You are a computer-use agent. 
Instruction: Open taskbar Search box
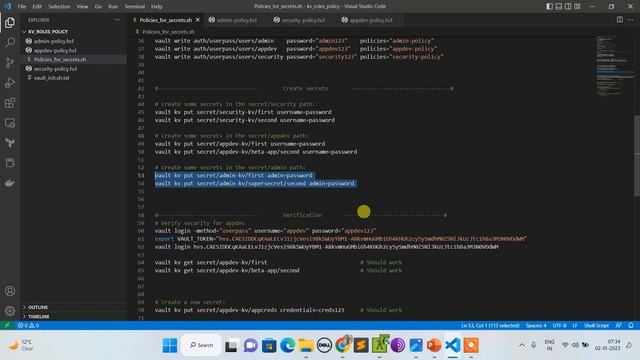(201, 345)
